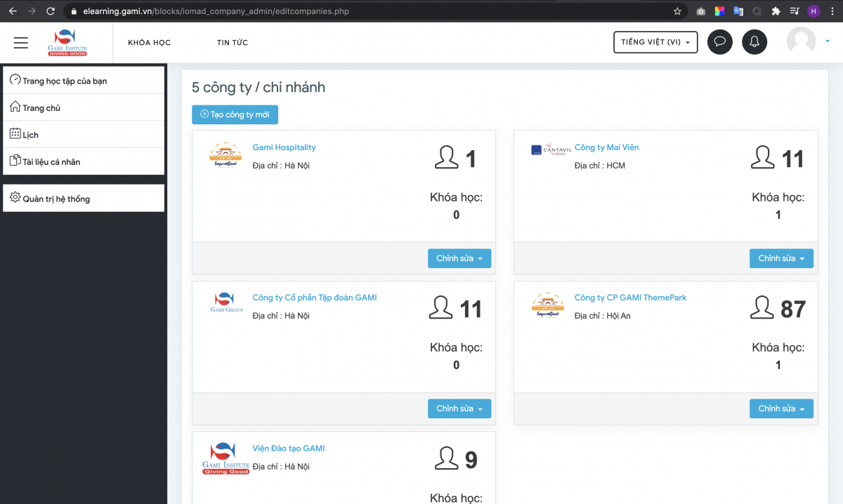Click the heading '5 công ty / chi nhánh'
Screen dimensions: 843x504
259,88
